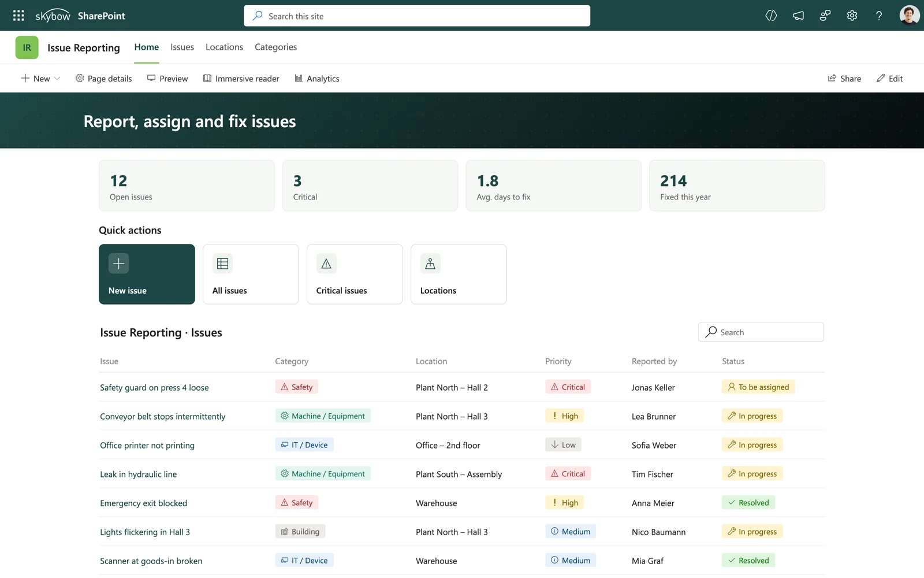The height and width of the screenshot is (578, 924).
Task: Open issue Lights flickering in Hall 3
Action: (x=145, y=532)
